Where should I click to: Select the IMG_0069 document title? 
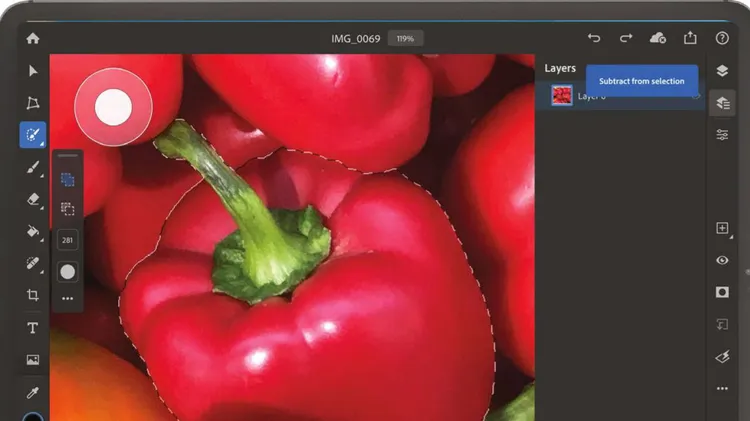tap(356, 39)
